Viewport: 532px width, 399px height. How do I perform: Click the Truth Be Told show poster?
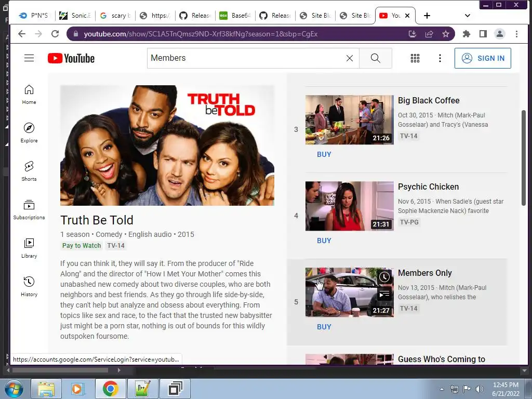[167, 145]
